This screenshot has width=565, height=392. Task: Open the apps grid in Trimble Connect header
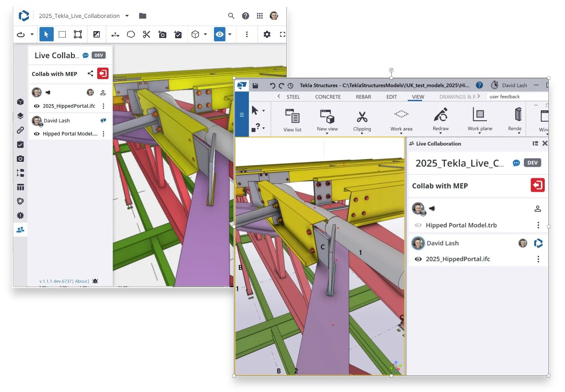pyautogui.click(x=260, y=16)
